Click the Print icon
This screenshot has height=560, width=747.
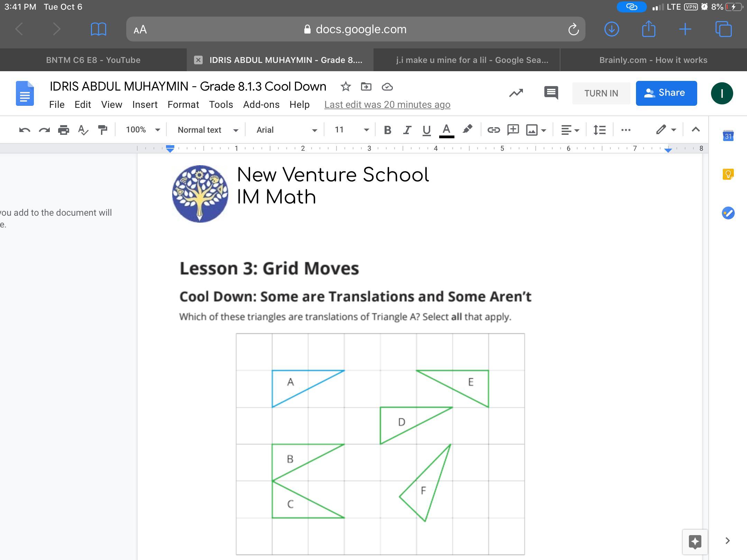[x=64, y=130]
